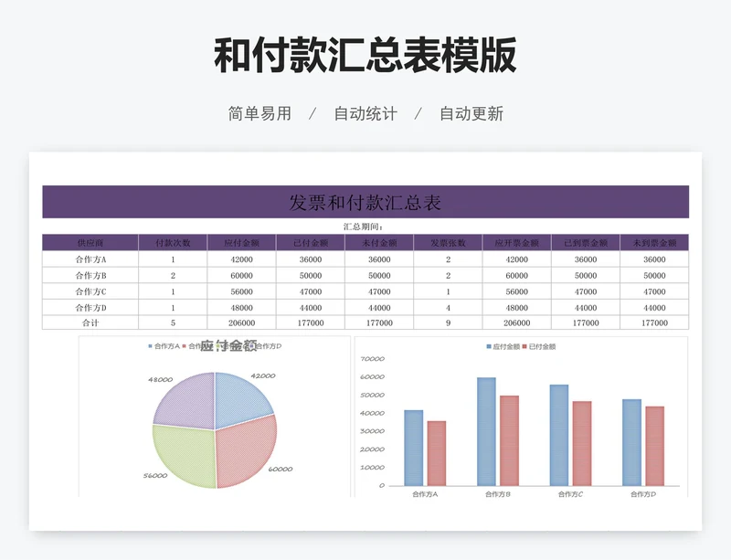
Task: Click the 10000 value-axis label in bar chart
Action: [x=373, y=467]
